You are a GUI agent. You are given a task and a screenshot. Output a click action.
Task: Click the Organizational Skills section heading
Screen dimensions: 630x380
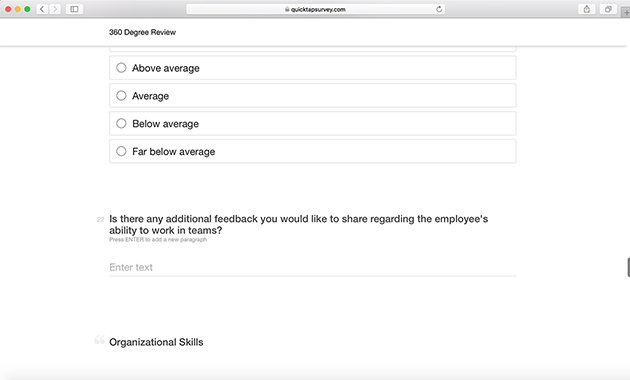pos(156,342)
